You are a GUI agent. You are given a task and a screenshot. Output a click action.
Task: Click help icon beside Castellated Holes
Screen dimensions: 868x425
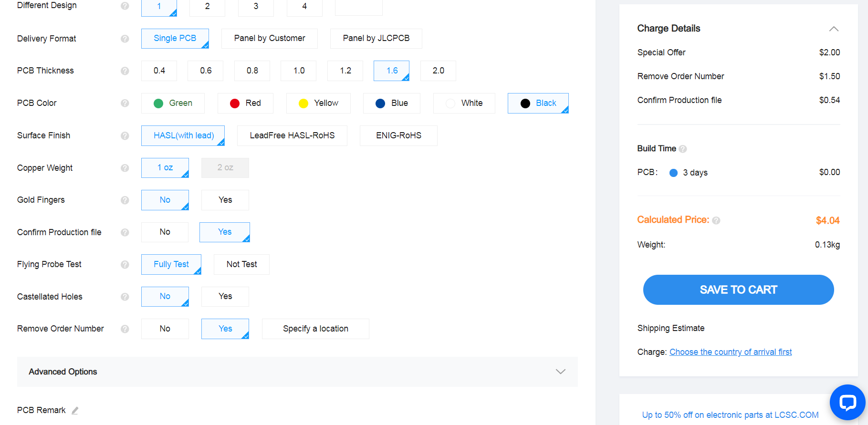pos(125,297)
